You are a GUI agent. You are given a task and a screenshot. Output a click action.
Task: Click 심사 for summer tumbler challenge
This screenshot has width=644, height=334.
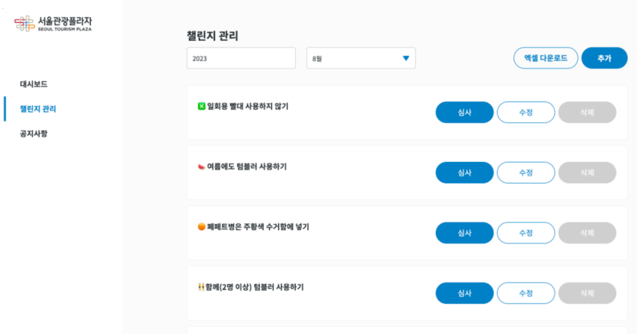(464, 173)
